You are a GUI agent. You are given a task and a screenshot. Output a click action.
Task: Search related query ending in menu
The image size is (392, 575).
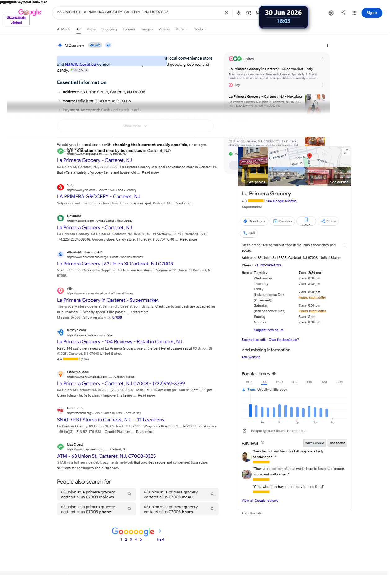click(179, 494)
